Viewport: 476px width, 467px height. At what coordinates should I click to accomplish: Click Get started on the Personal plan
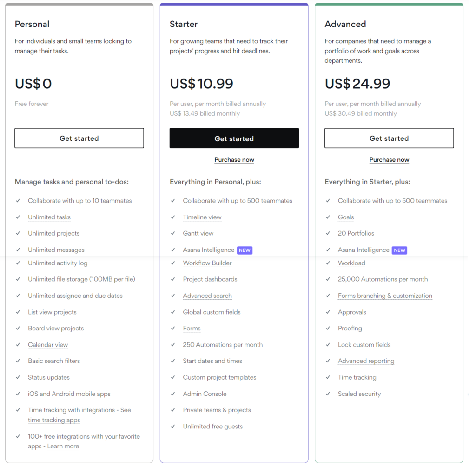click(x=79, y=138)
